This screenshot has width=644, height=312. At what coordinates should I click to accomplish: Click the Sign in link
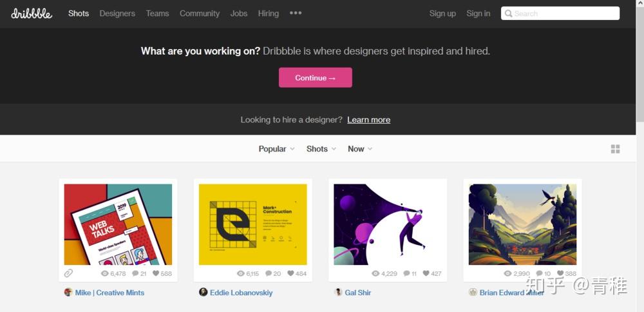[x=478, y=13]
